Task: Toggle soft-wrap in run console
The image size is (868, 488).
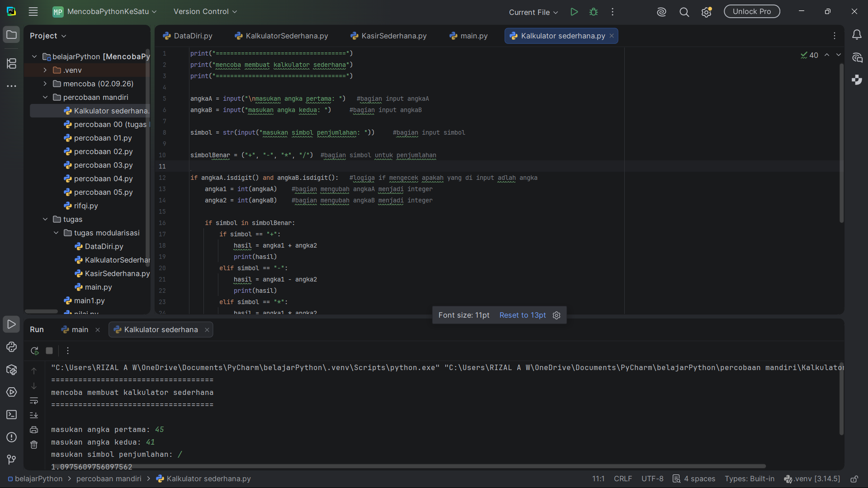Action: click(34, 401)
